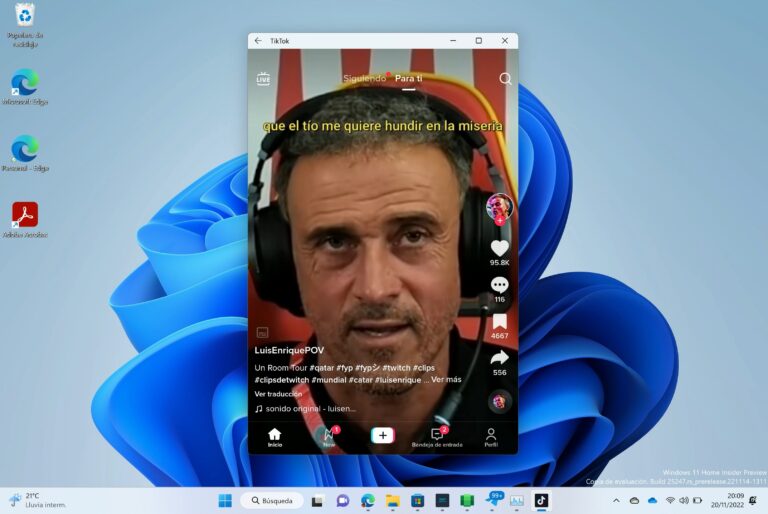Open Adobe Acrobat desktop shortcut

[x=25, y=220]
